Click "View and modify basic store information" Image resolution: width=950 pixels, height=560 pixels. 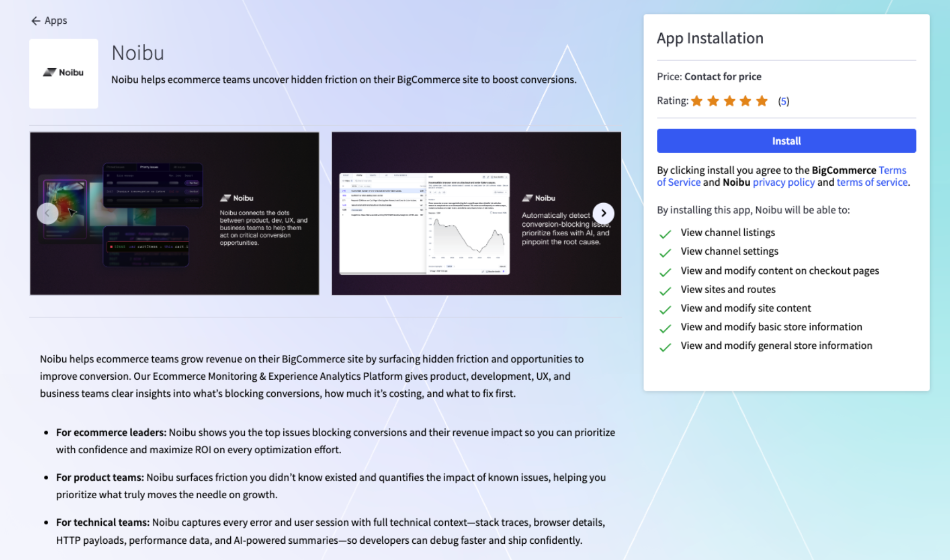coord(771,327)
